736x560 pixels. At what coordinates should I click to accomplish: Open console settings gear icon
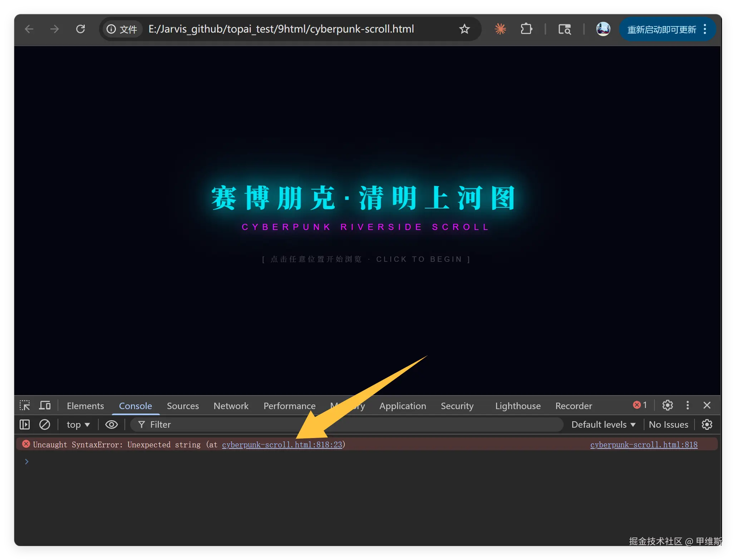click(707, 424)
